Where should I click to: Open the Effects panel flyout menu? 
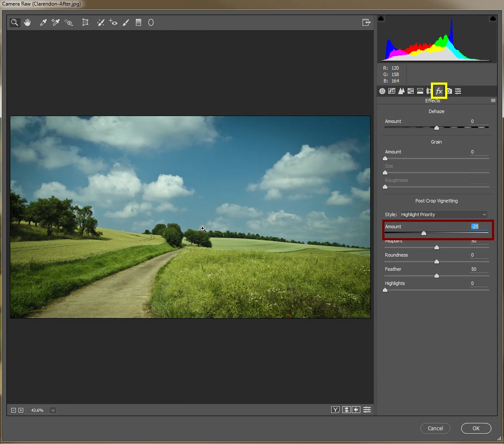pos(493,101)
